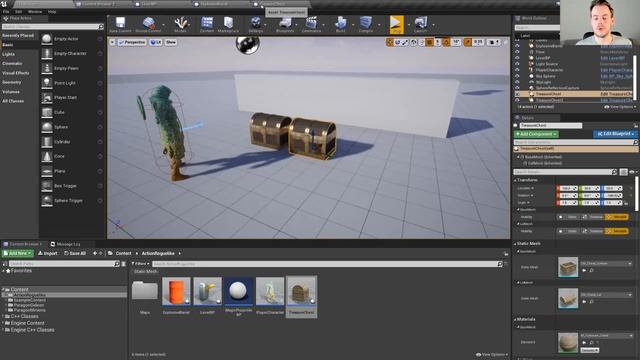This screenshot has width=640, height=360.
Task: Click the Blueprints toolbar icon
Action: click(285, 24)
